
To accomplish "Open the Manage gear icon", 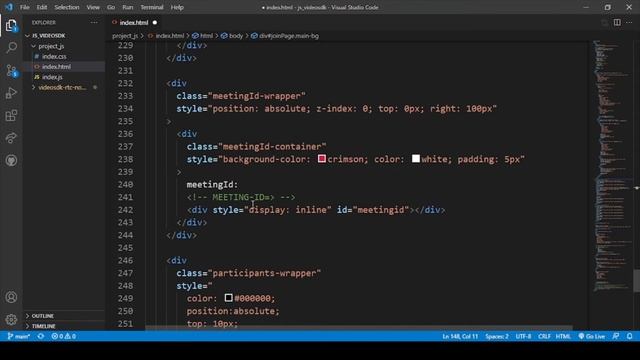I will click(11, 319).
